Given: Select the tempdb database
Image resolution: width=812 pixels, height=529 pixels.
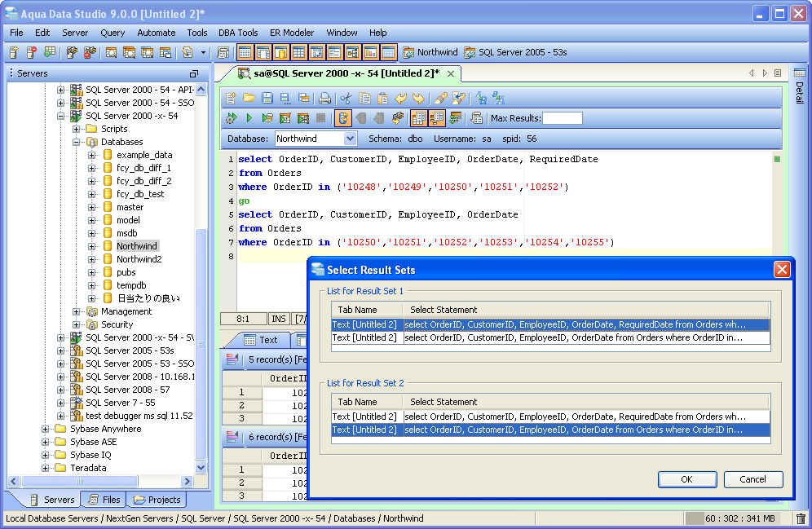Looking at the screenshot, I should [x=131, y=285].
